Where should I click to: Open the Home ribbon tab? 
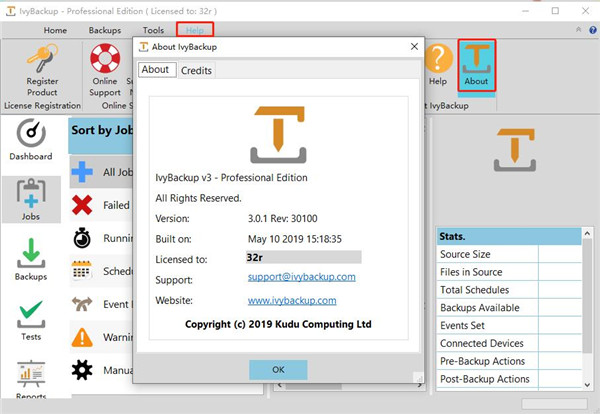tap(55, 30)
